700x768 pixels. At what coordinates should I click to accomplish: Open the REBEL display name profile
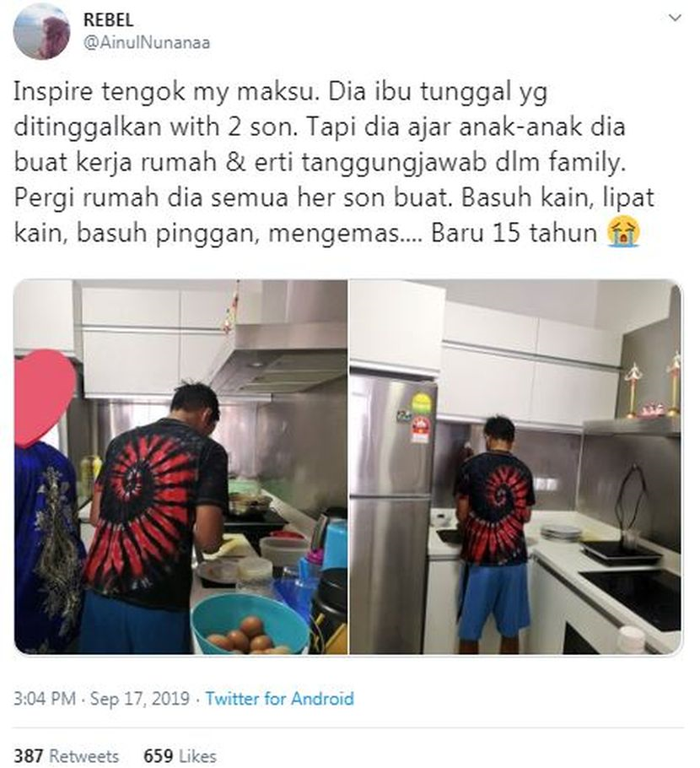pos(108,19)
